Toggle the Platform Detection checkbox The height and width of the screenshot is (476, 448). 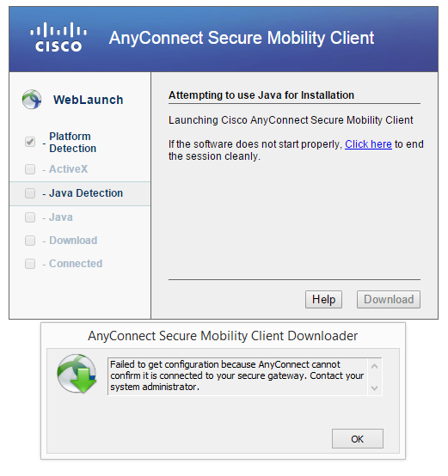[x=30, y=142]
